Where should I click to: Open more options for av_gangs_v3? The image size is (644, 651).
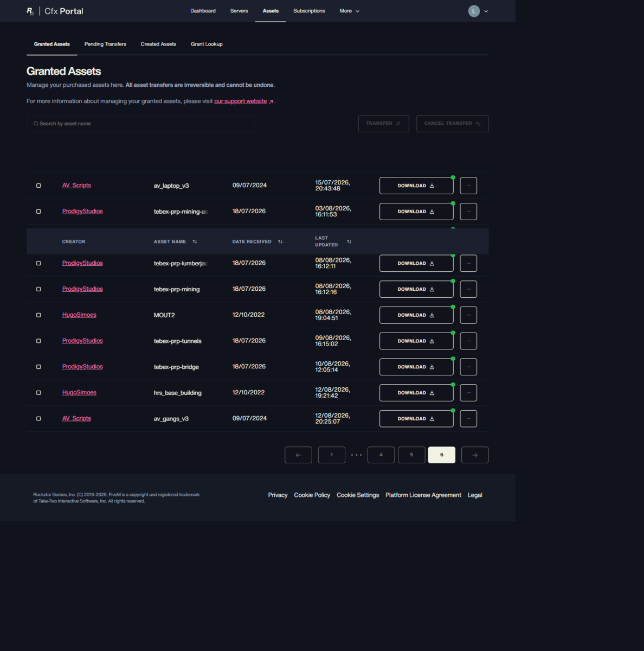click(468, 419)
